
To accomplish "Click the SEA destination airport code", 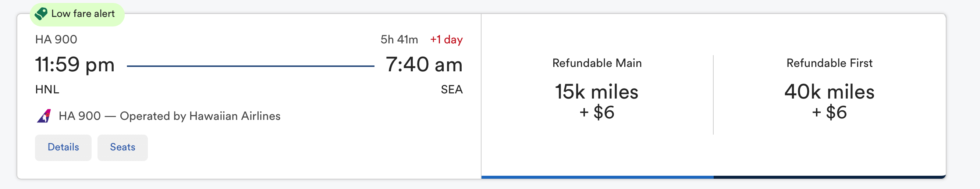I will pyautogui.click(x=452, y=90).
